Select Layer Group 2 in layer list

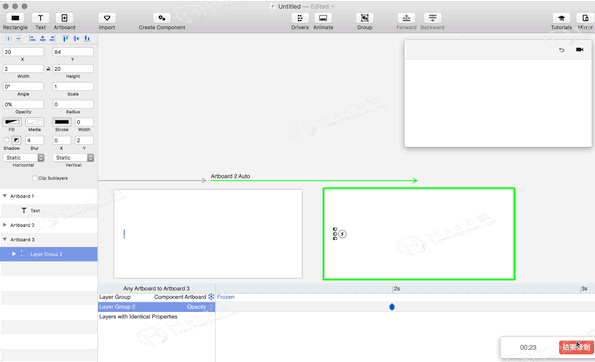(x=49, y=254)
